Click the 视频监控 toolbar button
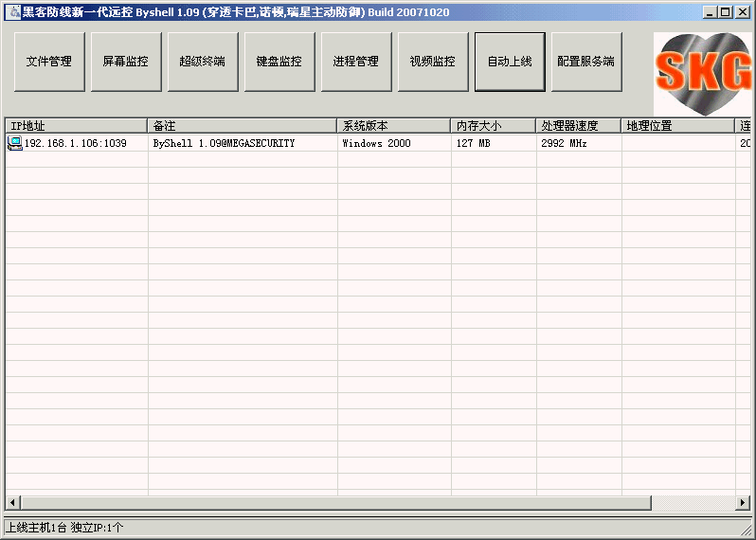This screenshot has height=540, width=756. pos(433,62)
